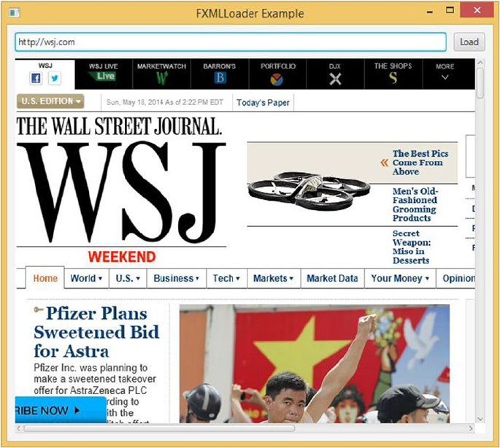Expand the Business menu
The width and height of the screenshot is (500, 448).
pos(177,279)
